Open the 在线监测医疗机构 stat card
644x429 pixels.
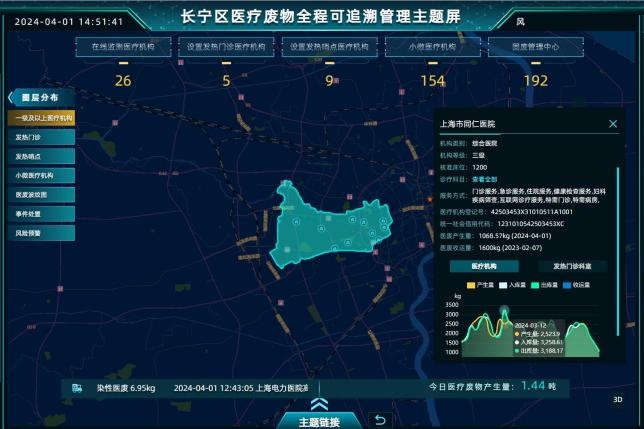pyautogui.click(x=123, y=47)
